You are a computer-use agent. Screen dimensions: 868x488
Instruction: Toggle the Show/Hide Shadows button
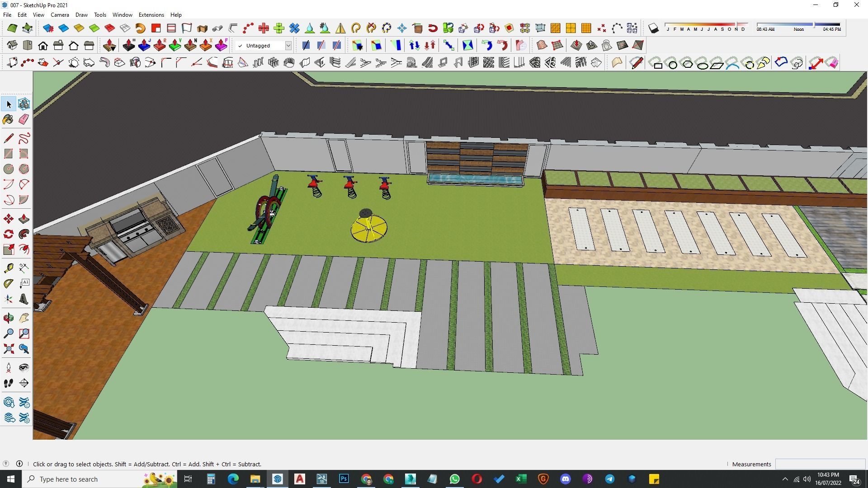(653, 28)
